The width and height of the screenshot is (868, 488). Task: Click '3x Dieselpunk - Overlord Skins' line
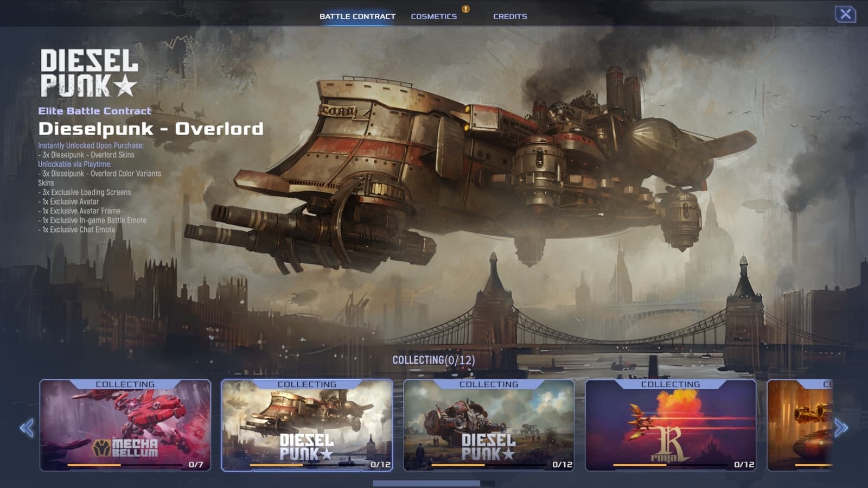[86, 155]
